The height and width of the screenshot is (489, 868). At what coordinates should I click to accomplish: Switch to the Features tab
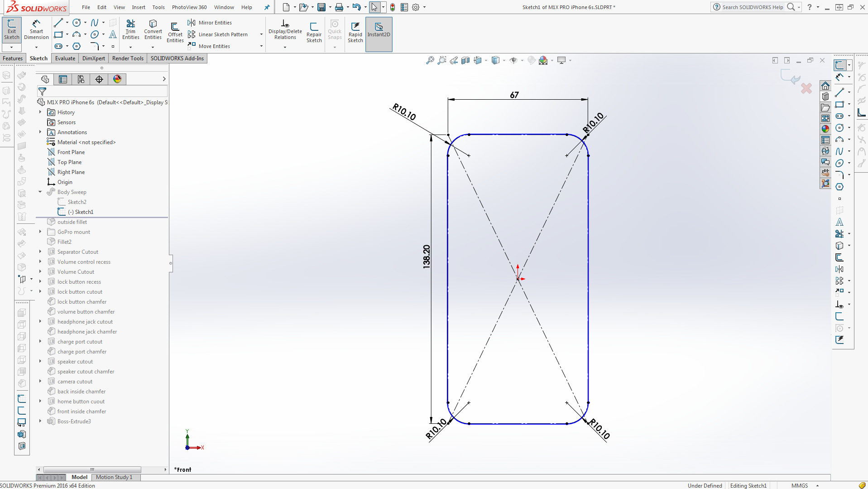13,58
